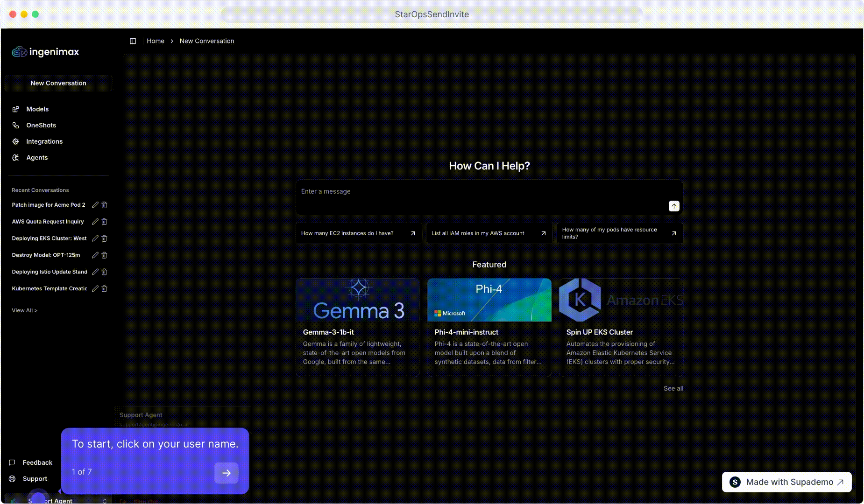Open the Models section
864x504 pixels.
pyautogui.click(x=37, y=109)
